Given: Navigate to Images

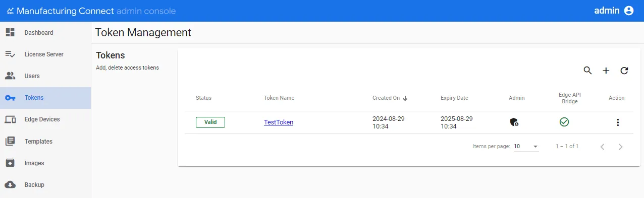Looking at the screenshot, I should click(x=45, y=163).
